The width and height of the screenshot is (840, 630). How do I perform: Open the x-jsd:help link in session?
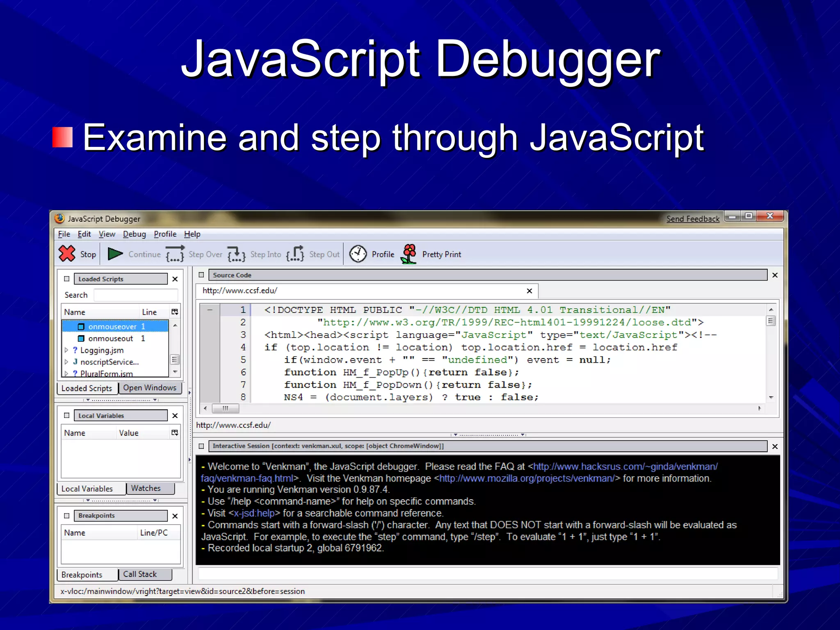pyautogui.click(x=254, y=513)
